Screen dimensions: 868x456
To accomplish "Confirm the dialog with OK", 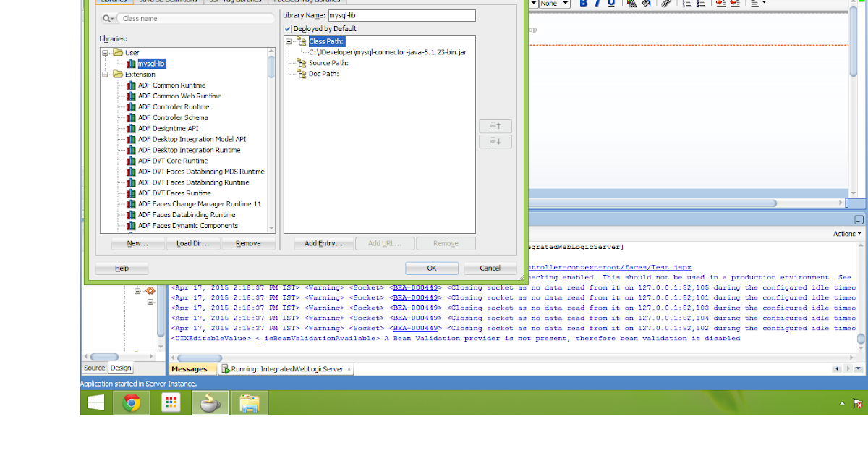I will tap(432, 269).
